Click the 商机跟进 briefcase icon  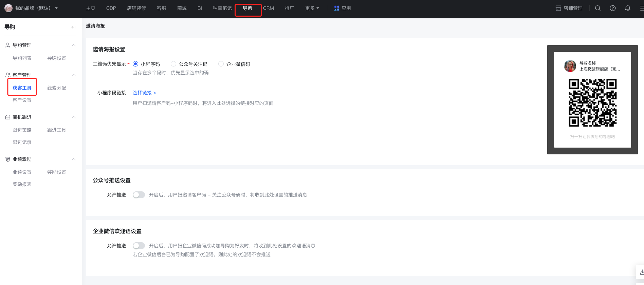[8, 117]
